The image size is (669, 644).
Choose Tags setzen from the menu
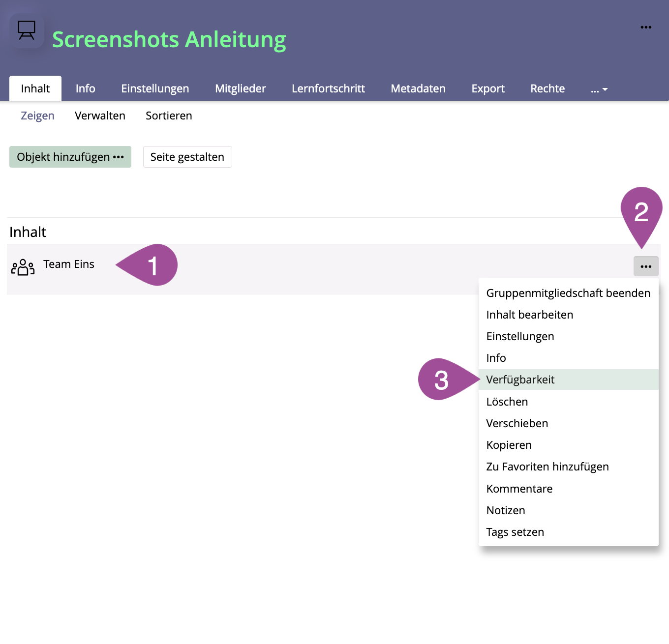[515, 532]
